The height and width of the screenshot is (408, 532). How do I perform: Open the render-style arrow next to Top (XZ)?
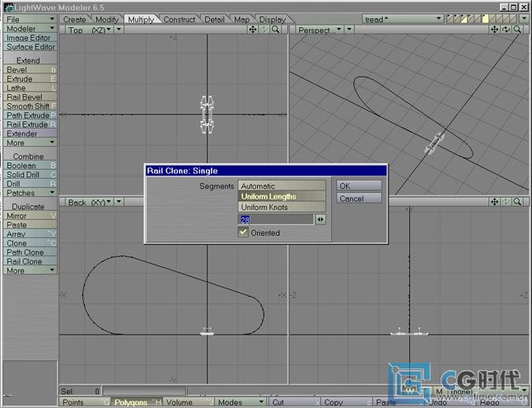119,30
